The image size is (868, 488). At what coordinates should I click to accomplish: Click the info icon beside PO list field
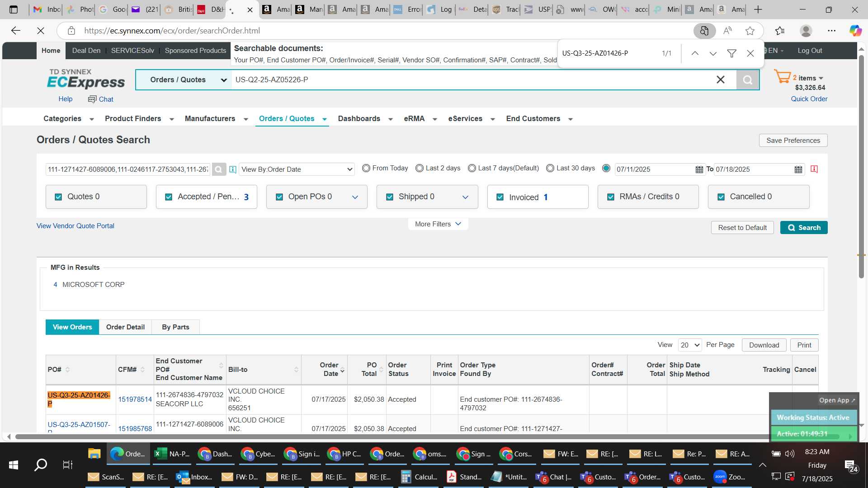point(233,169)
